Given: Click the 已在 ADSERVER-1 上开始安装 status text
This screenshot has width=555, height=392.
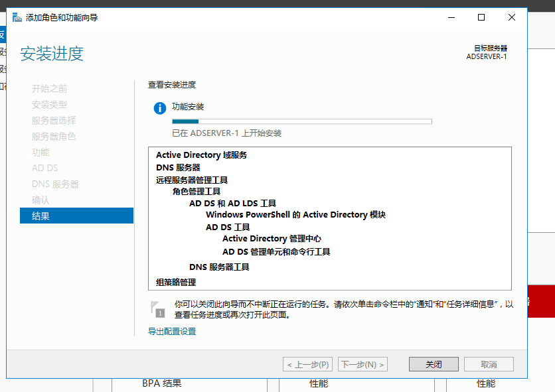Looking at the screenshot, I should pos(227,133).
